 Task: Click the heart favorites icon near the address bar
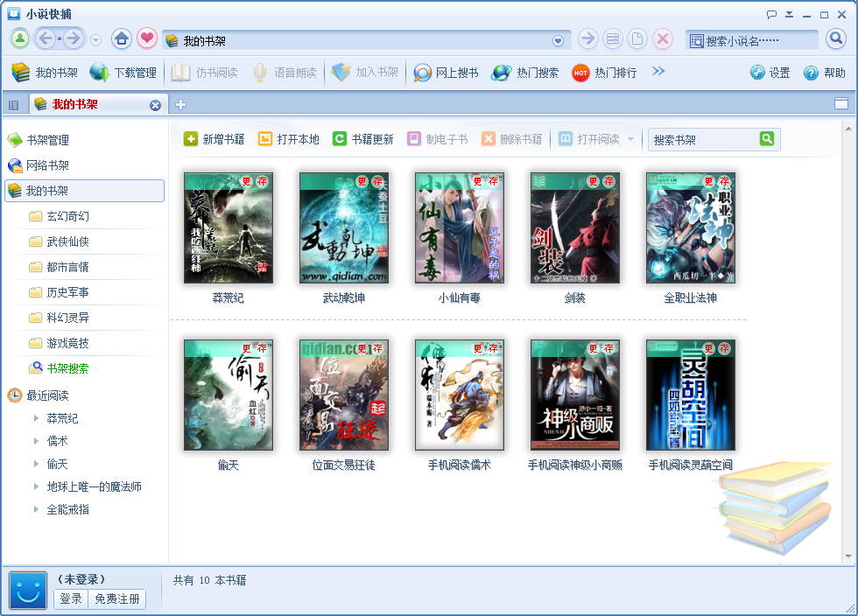click(146, 38)
